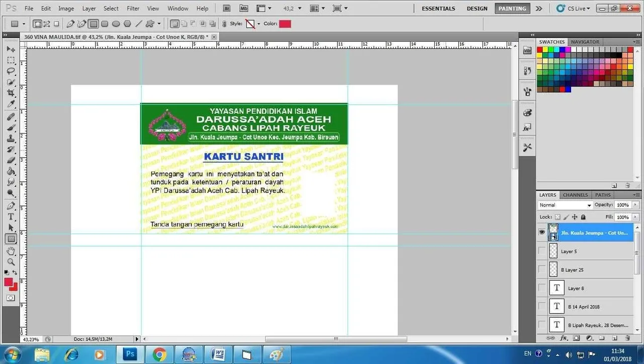Viewport: 644px width, 364px height.
Task: Toggle Lock transparent pixels
Action: coord(557,217)
